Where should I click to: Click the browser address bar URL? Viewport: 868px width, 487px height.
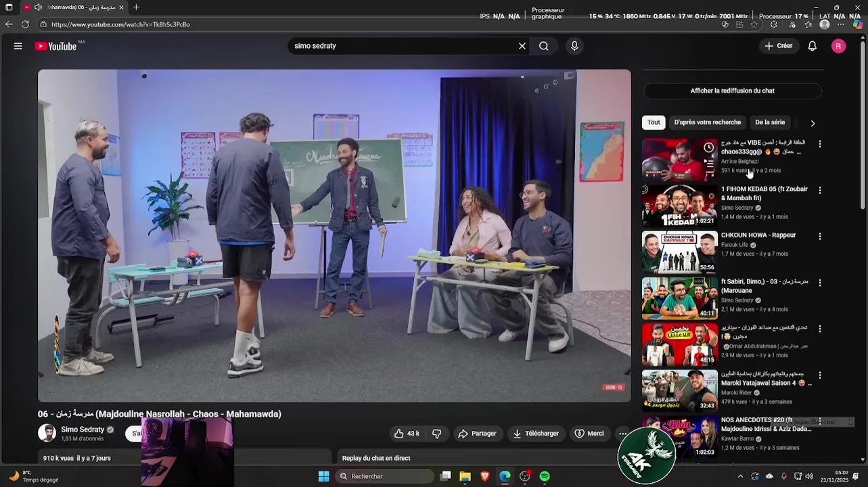point(120,24)
